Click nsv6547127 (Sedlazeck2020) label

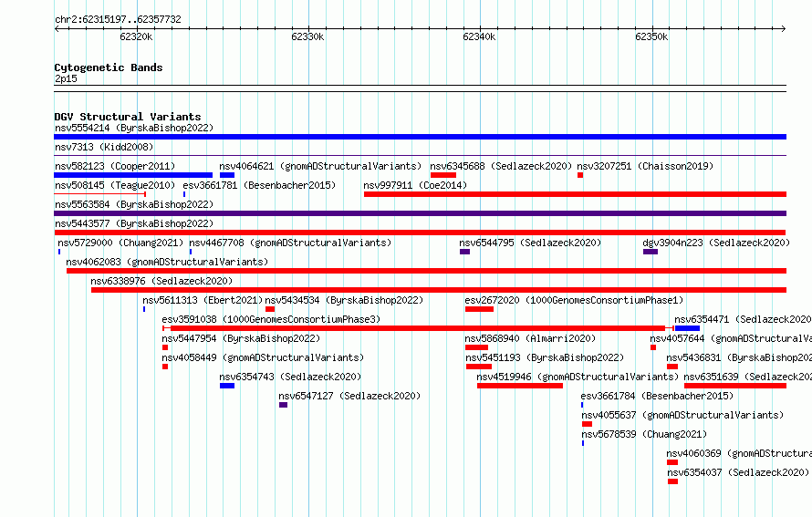(x=349, y=396)
